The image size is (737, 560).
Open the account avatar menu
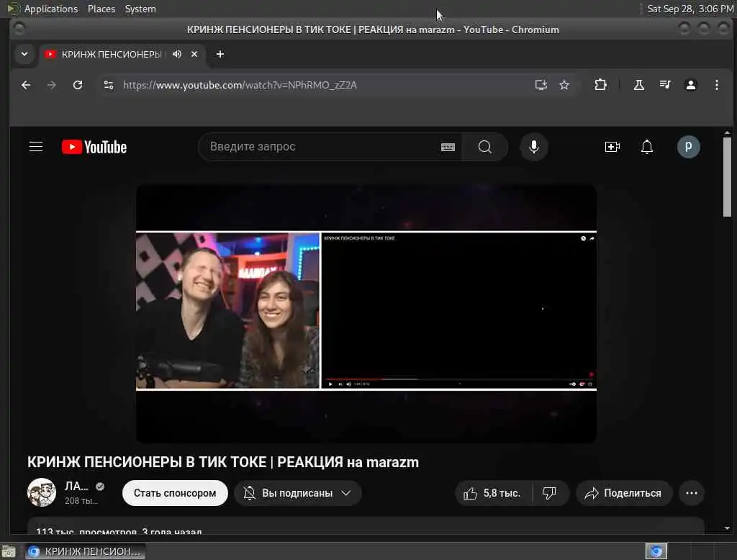(688, 147)
